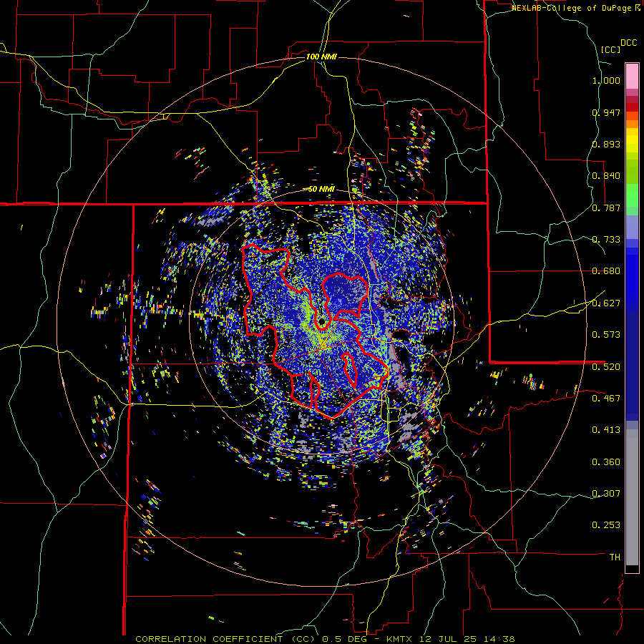644x644 pixels.
Task: Click the 14:38 timestamp
Action: tap(499, 639)
